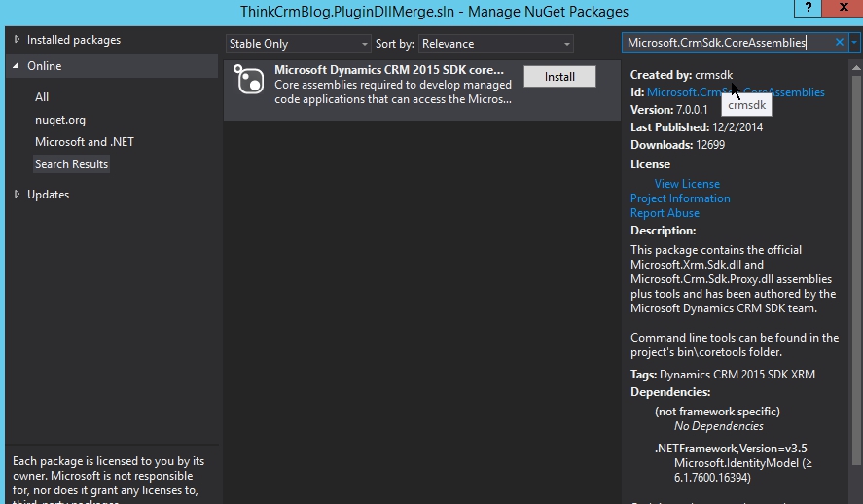
Task: Click the Downloads 12699 value
Action: pos(710,145)
